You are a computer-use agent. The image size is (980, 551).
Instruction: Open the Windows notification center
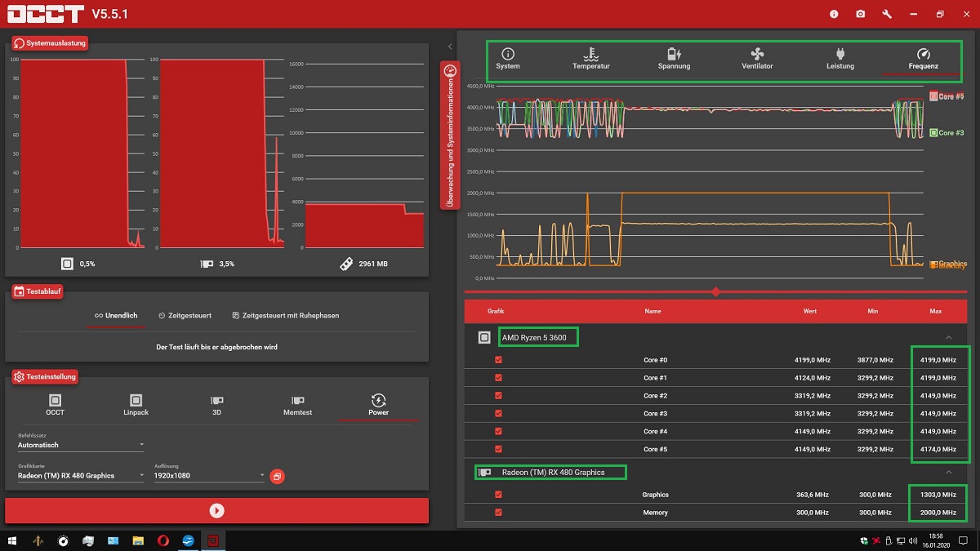[x=964, y=540]
